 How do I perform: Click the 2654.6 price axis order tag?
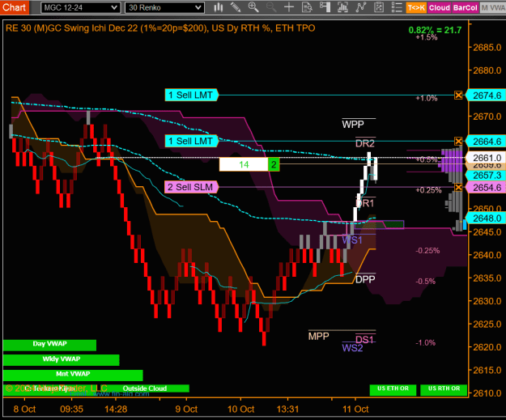click(487, 188)
